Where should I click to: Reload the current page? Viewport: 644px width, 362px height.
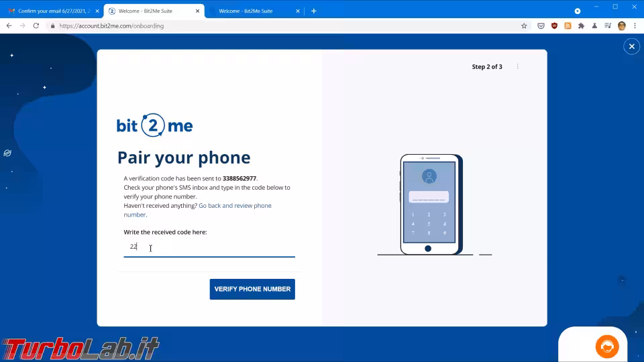click(36, 26)
